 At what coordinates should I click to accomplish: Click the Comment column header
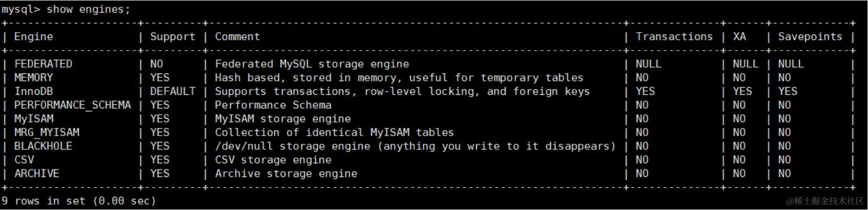238,36
